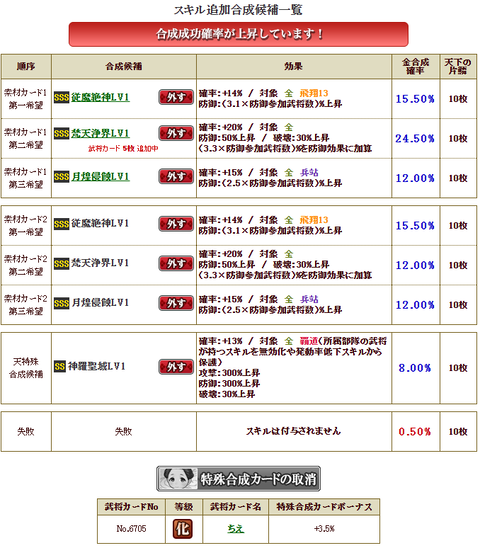The height and width of the screenshot is (548, 480).
Task: Click the 化 rank icon for No.6705
Action: coord(183,529)
